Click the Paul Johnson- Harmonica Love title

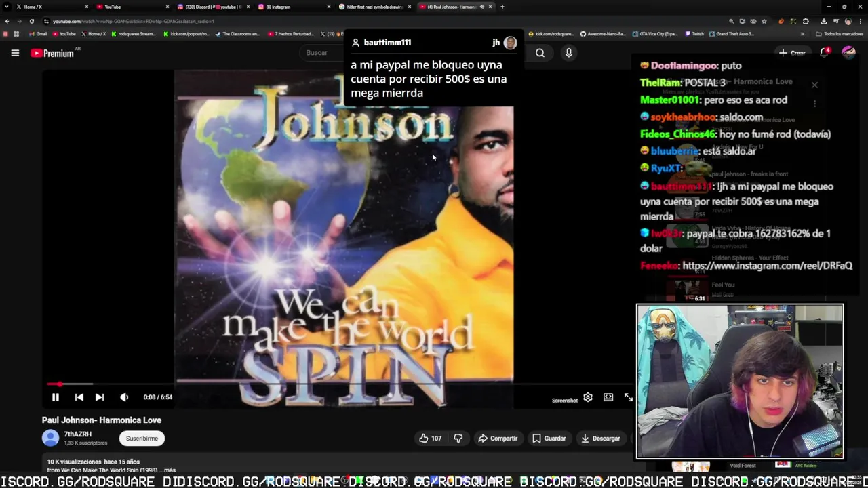(x=102, y=420)
